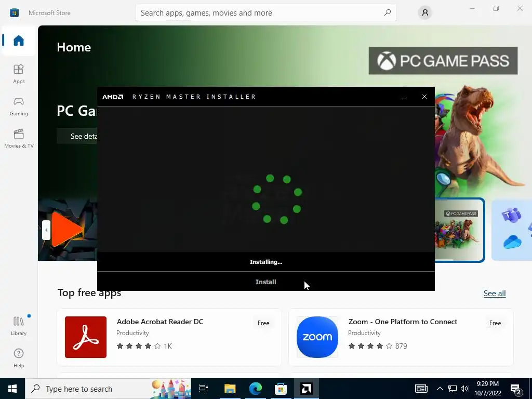This screenshot has height=399, width=532.
Task: Click the taskbar Type here to search box
Action: tap(108, 389)
